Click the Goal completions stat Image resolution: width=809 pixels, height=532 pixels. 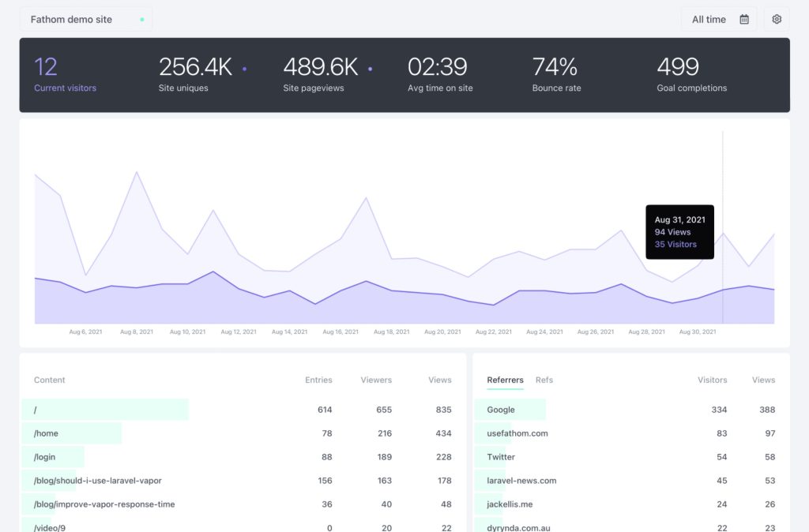click(x=691, y=75)
